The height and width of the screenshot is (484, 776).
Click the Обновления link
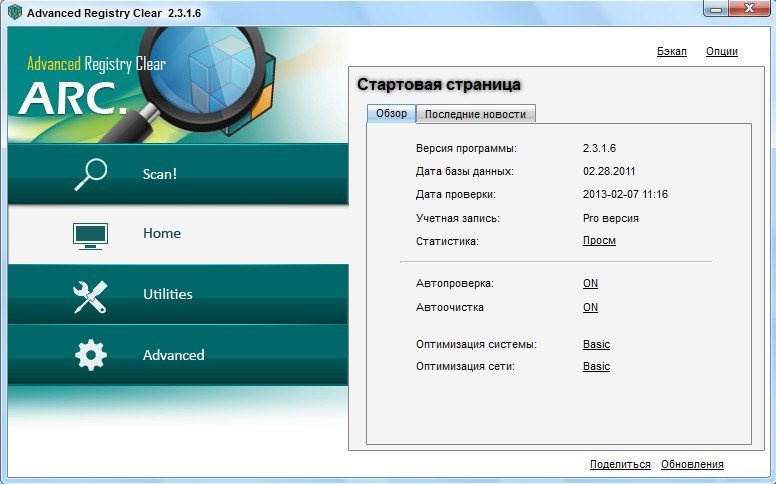tap(692, 464)
